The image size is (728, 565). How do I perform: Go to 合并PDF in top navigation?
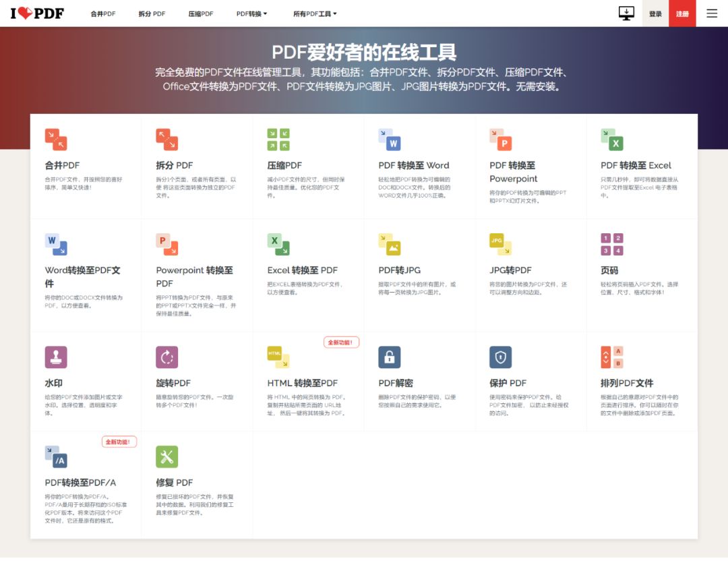tap(103, 13)
